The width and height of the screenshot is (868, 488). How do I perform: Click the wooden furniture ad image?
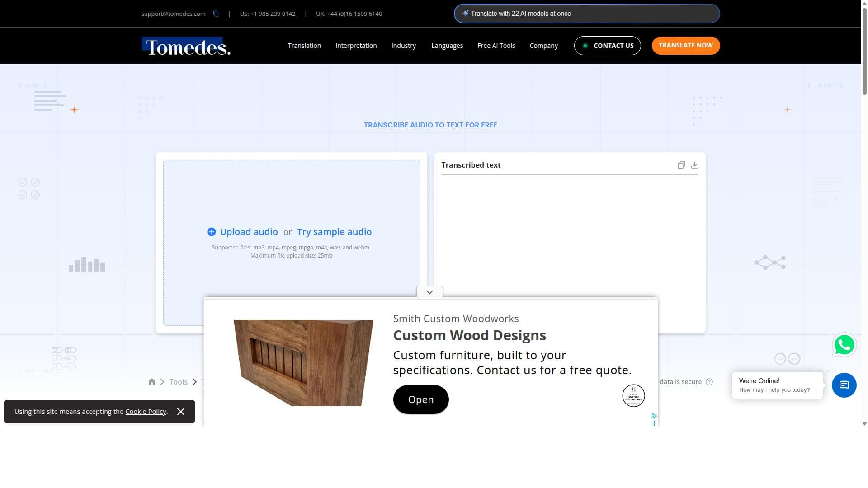[303, 363]
